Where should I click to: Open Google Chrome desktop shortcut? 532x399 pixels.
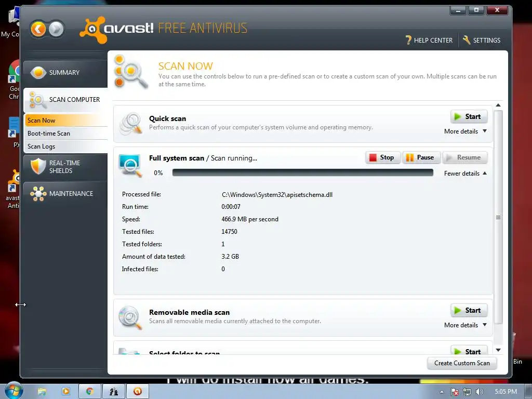(13, 80)
